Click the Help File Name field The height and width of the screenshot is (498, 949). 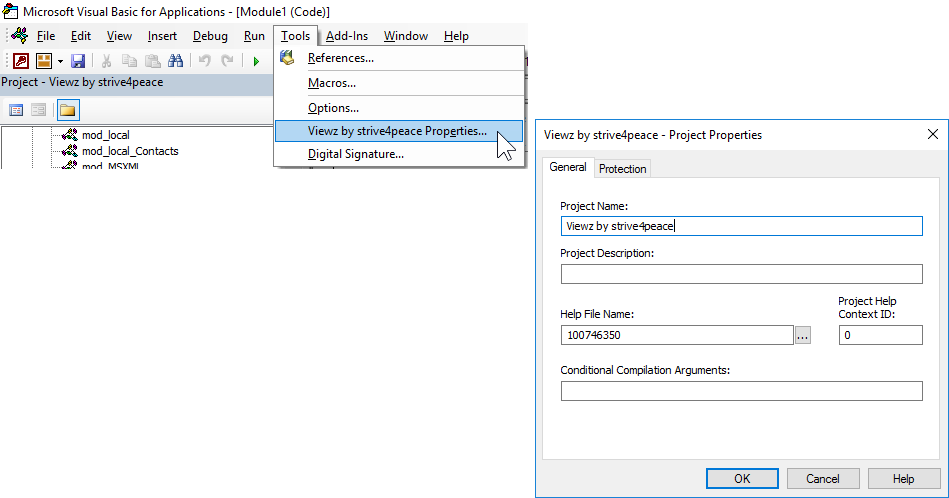(x=677, y=335)
